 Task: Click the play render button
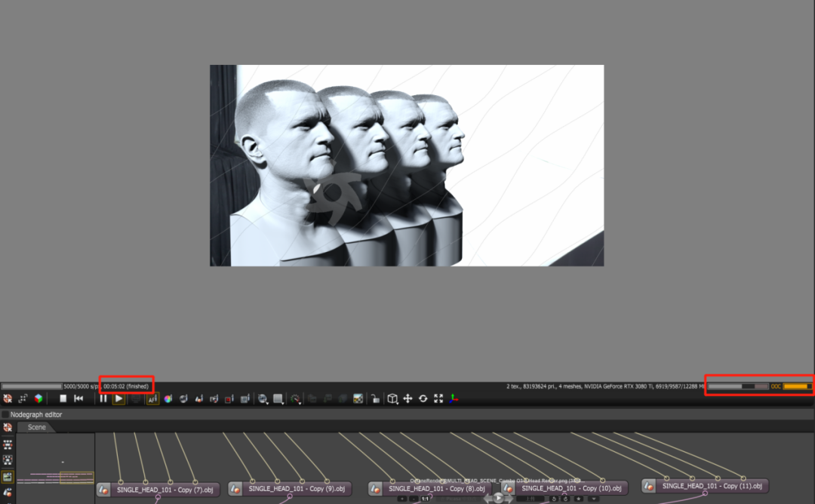[118, 398]
